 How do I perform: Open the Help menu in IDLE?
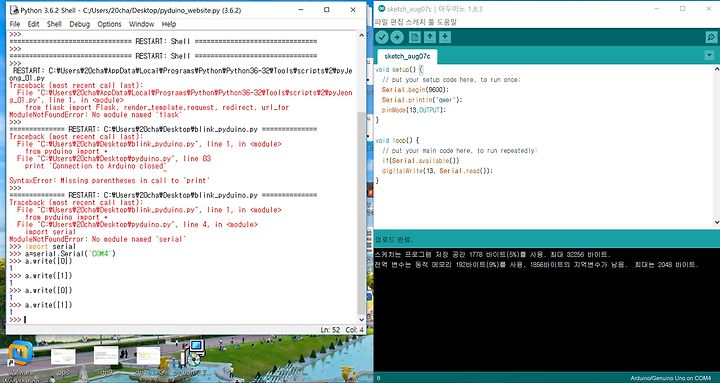[x=169, y=24]
